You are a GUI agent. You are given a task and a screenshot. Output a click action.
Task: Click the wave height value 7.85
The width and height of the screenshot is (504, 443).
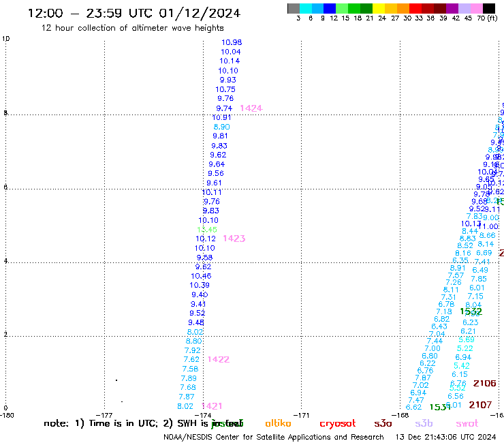(479, 279)
